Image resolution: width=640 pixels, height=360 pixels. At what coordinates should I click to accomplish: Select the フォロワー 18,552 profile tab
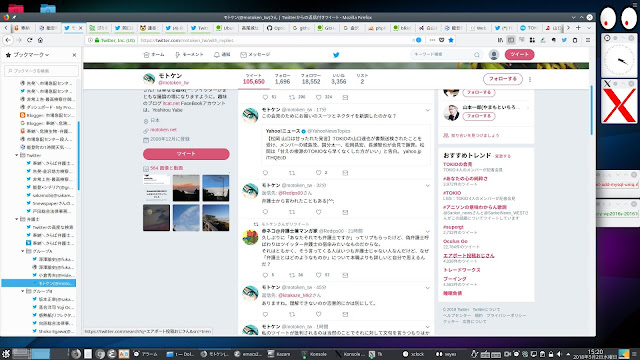point(311,79)
